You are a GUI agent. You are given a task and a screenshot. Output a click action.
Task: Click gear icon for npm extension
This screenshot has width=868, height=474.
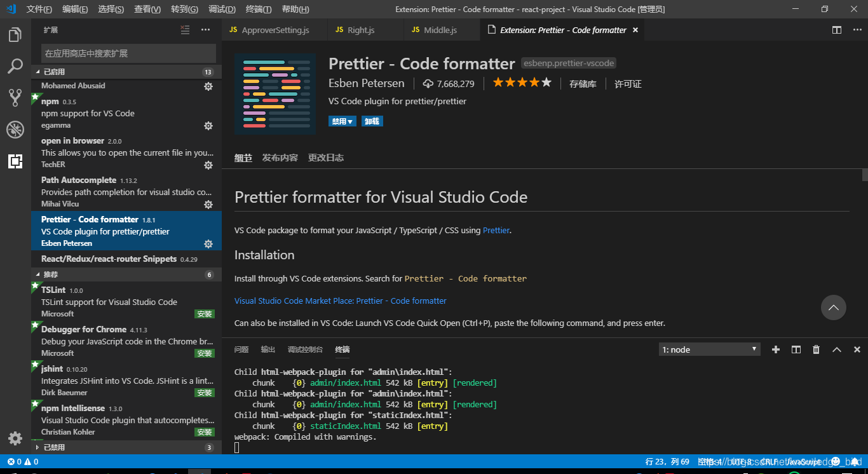click(208, 126)
